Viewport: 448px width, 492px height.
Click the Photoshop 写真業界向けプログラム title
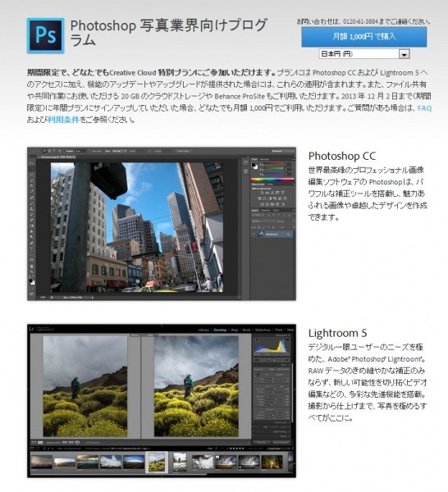[x=168, y=32]
